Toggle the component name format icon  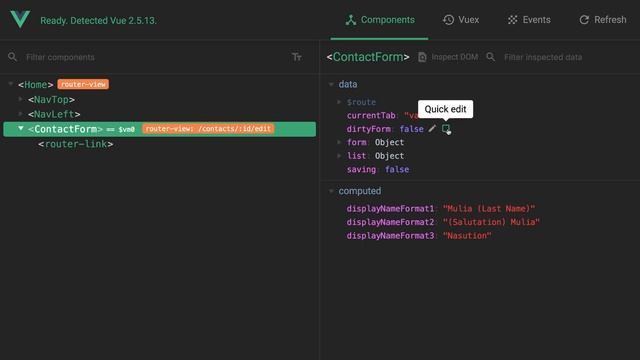coord(297,57)
